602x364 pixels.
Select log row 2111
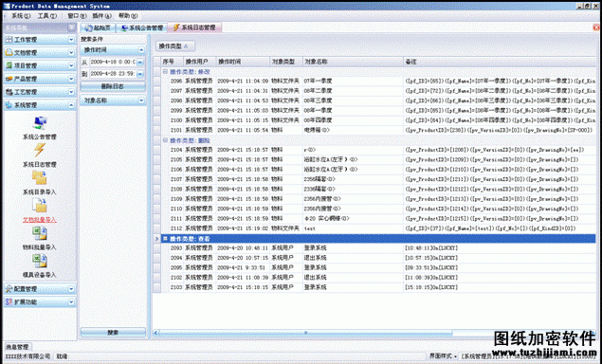pyautogui.click(x=378, y=218)
